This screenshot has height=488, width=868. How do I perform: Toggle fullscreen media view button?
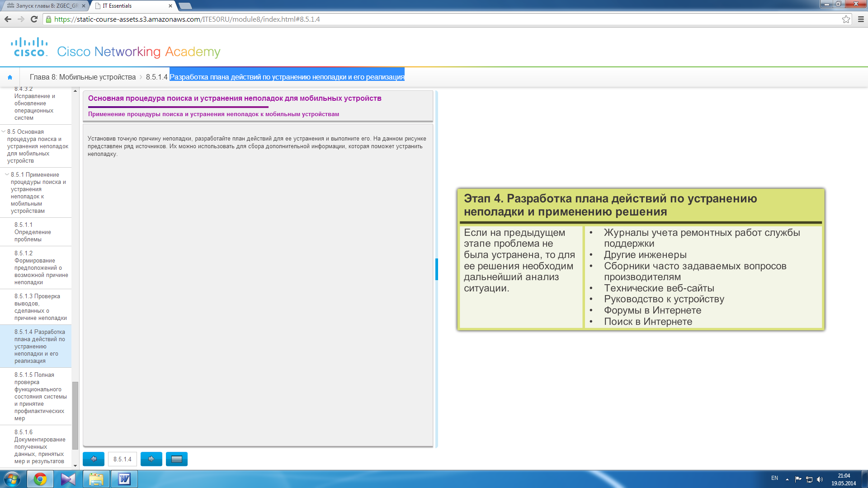pos(177,459)
